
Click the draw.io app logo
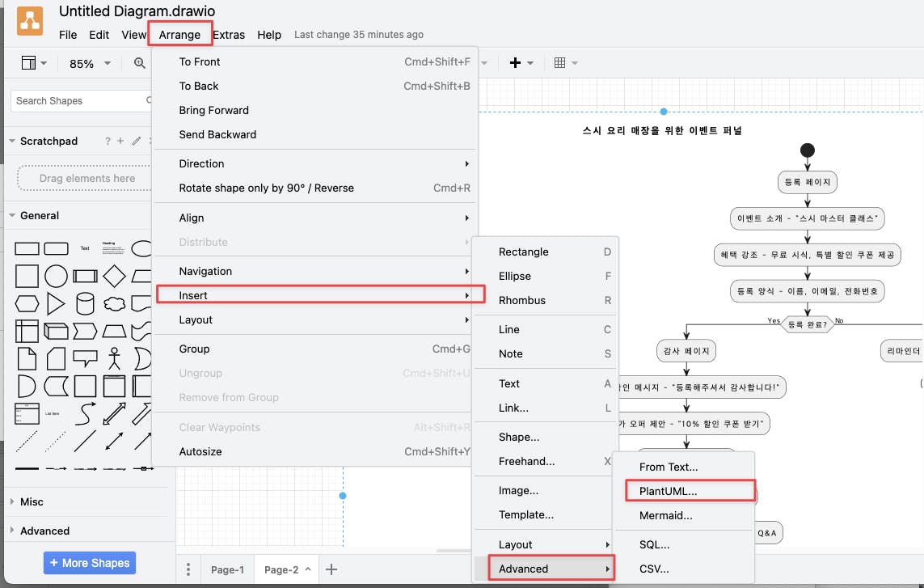[x=30, y=21]
